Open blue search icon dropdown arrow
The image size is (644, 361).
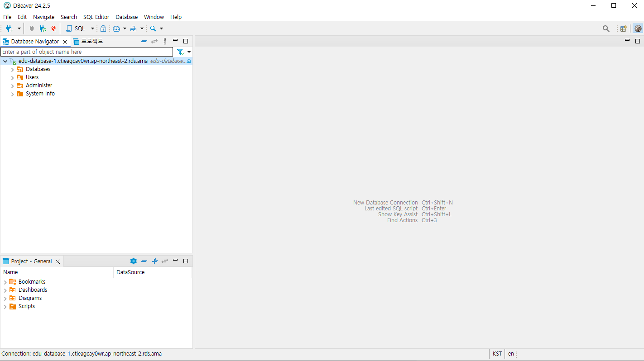(161, 28)
